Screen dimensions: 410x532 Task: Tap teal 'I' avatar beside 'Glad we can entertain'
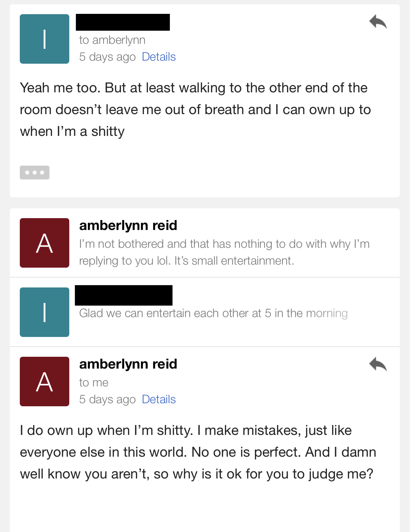point(45,312)
